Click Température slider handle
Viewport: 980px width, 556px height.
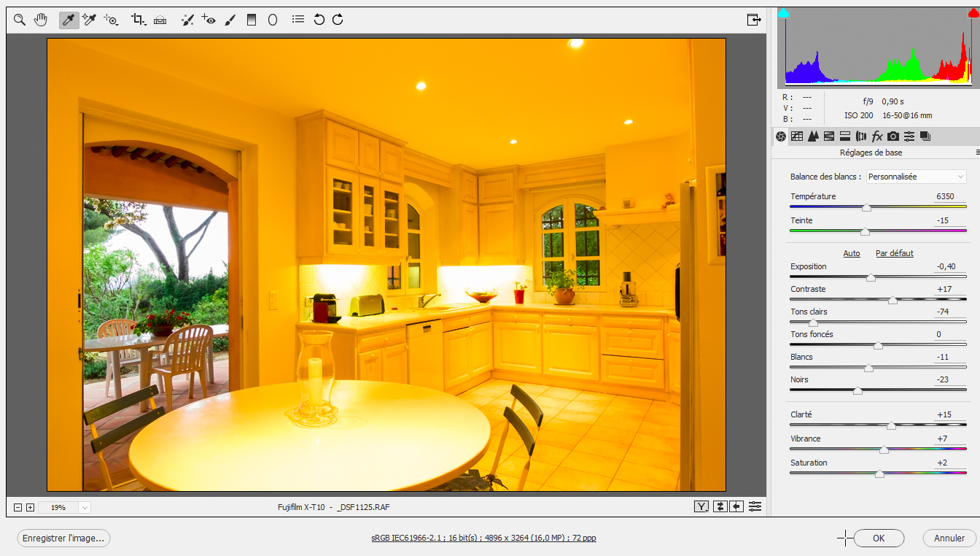[866, 208]
